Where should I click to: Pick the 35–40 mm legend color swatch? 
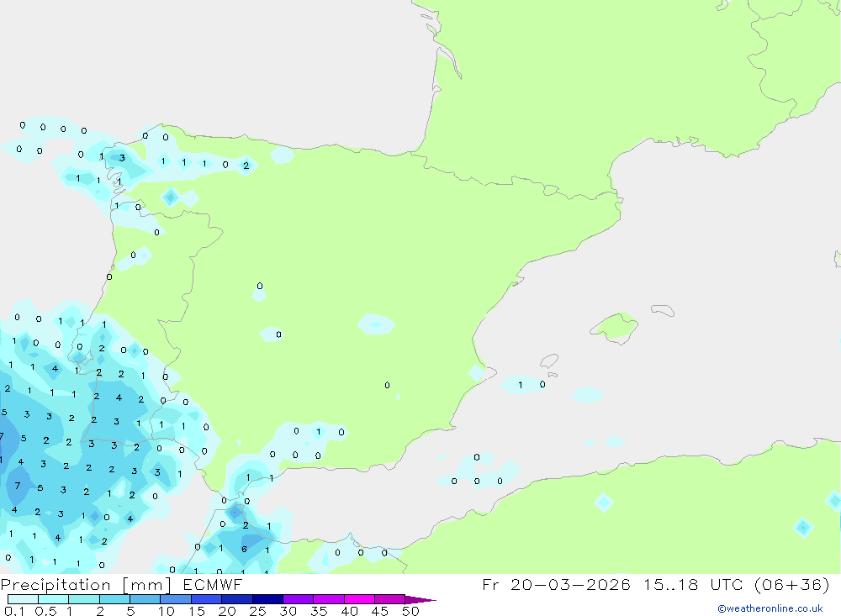329,599
